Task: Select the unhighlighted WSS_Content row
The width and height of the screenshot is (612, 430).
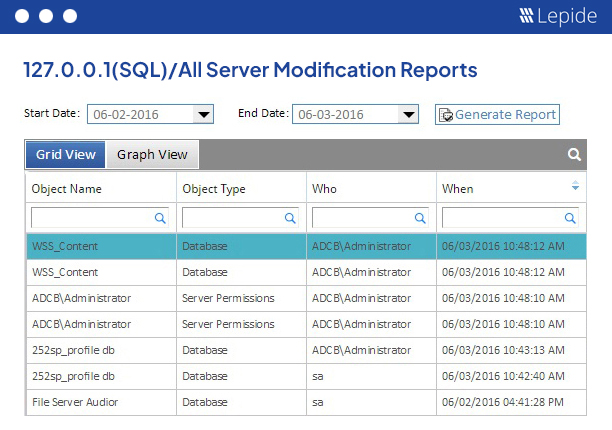Action: [306, 272]
